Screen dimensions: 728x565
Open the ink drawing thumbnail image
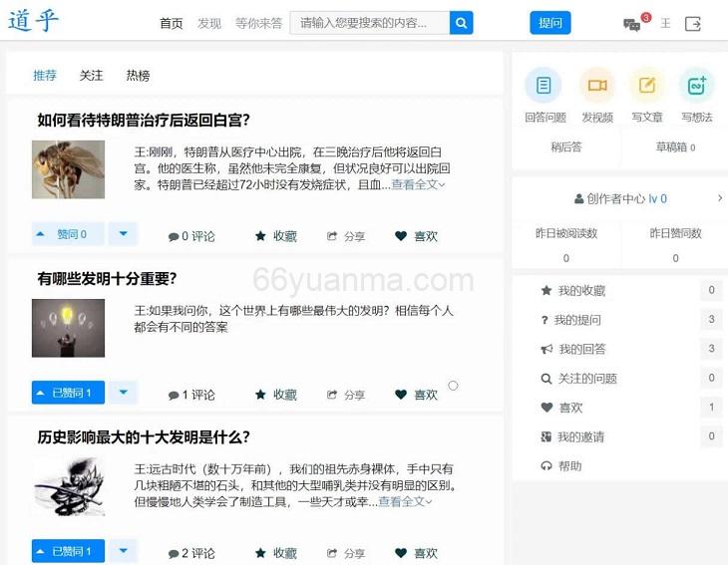tap(68, 486)
